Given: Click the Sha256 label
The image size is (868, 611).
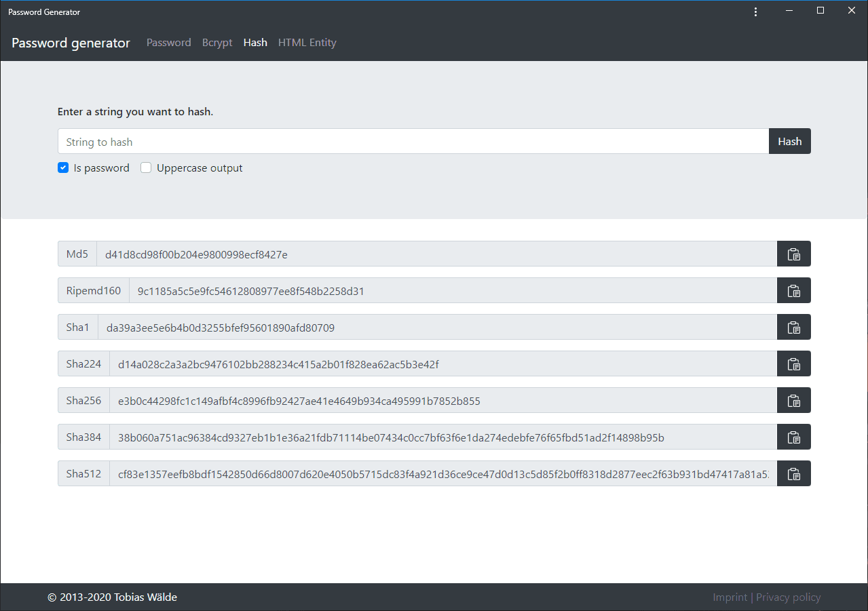Looking at the screenshot, I should tap(83, 401).
